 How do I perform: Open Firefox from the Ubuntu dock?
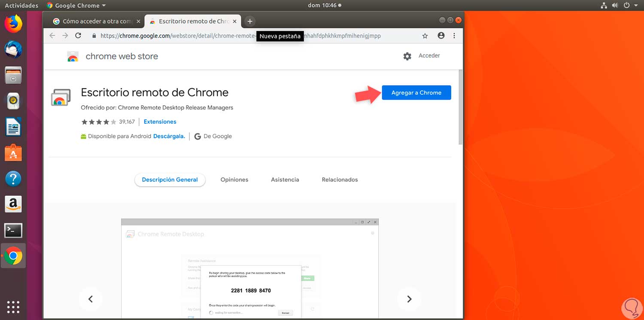pyautogui.click(x=13, y=24)
